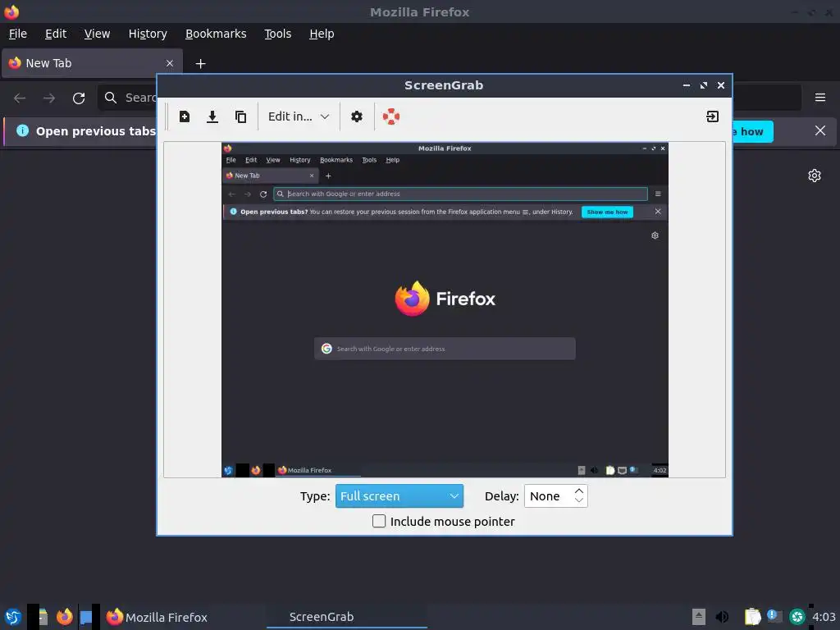840x630 pixels.
Task: Open the start menu on the taskbar
Action: tap(13, 617)
